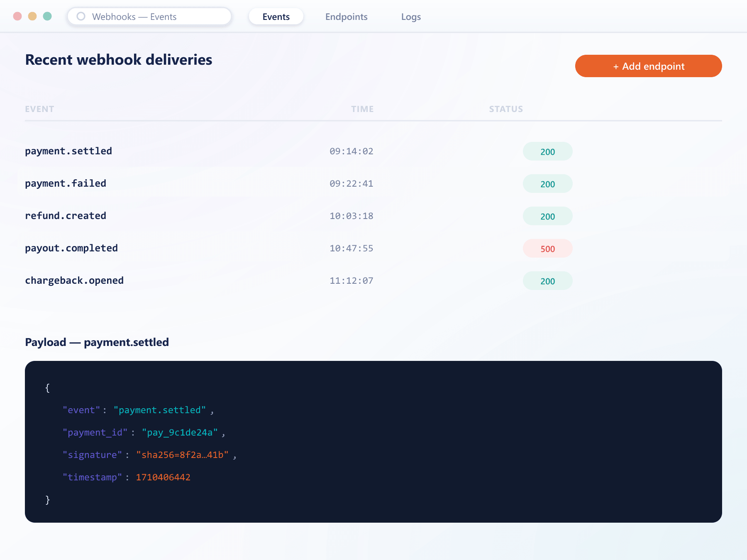Screen dimensions: 747x560
Task: Open the Endpoints tab
Action: (347, 16)
